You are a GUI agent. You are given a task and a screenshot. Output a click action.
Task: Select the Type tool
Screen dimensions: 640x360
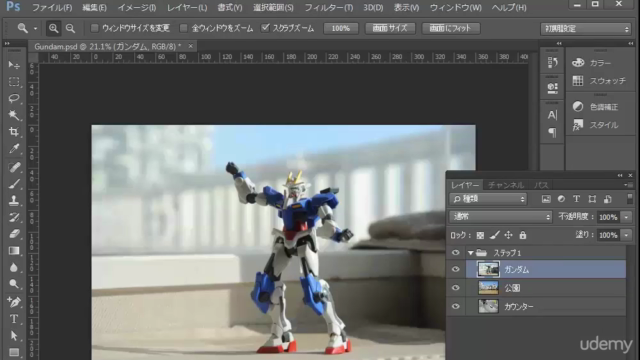(14, 319)
